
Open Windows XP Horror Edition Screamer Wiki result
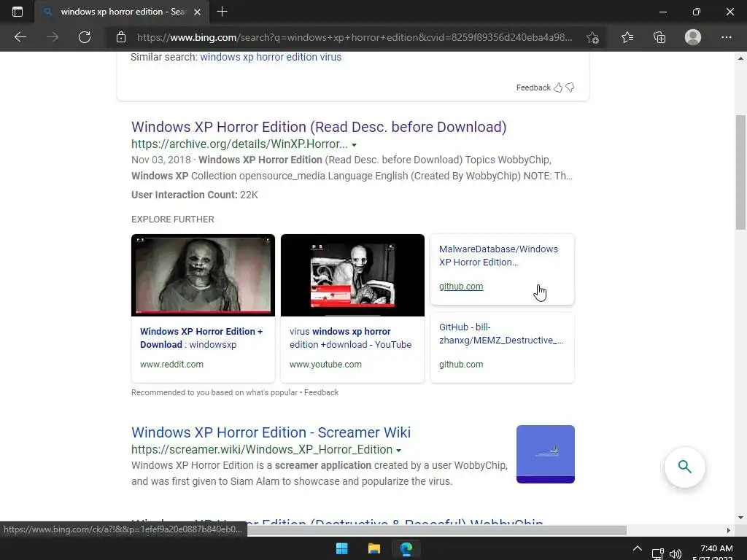pyautogui.click(x=271, y=432)
